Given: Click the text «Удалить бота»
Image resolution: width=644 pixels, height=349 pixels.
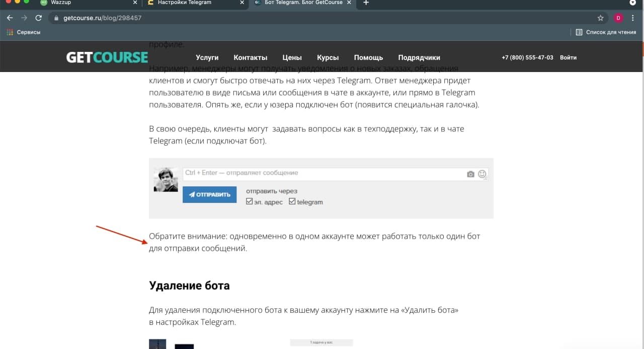Looking at the screenshot, I should [430, 309].
